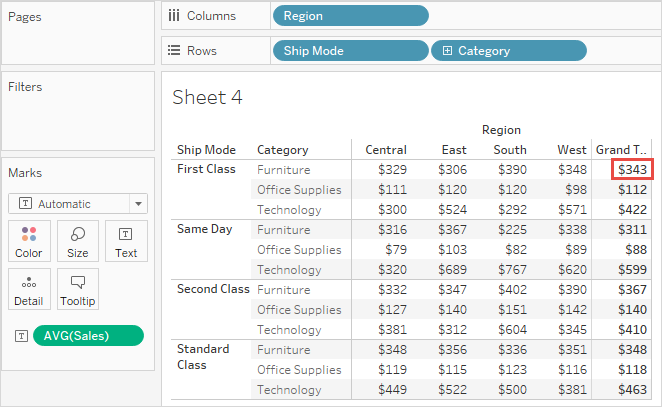662x407 pixels.
Task: Click the Filters shelf area
Action: click(78, 110)
